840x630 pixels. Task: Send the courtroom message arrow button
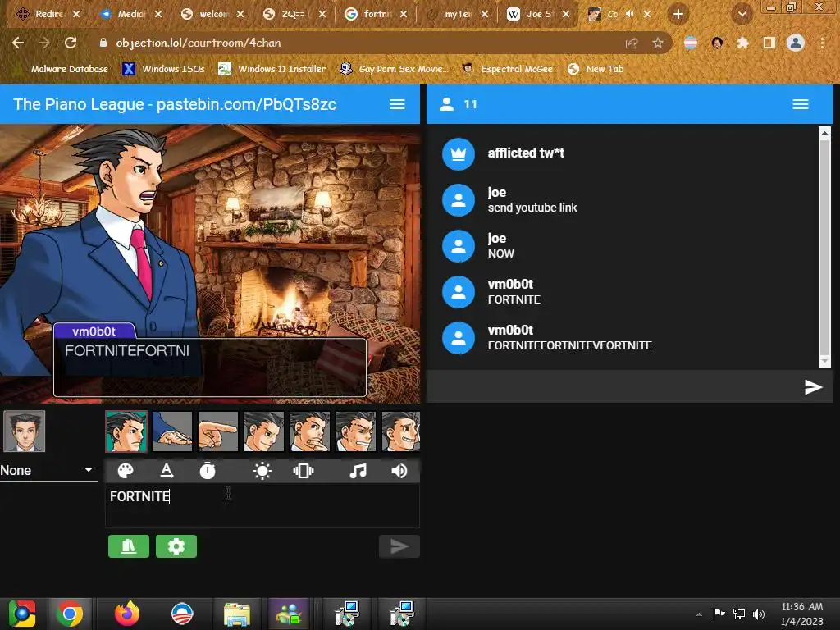pos(399,546)
